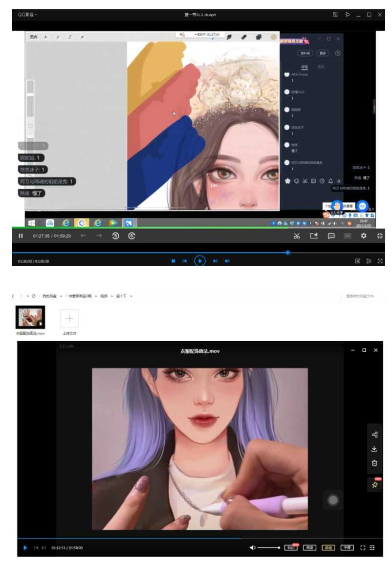This screenshot has width=392, height=568.
Task: Open the QQ影音 title dropdown menu
Action: (27, 15)
